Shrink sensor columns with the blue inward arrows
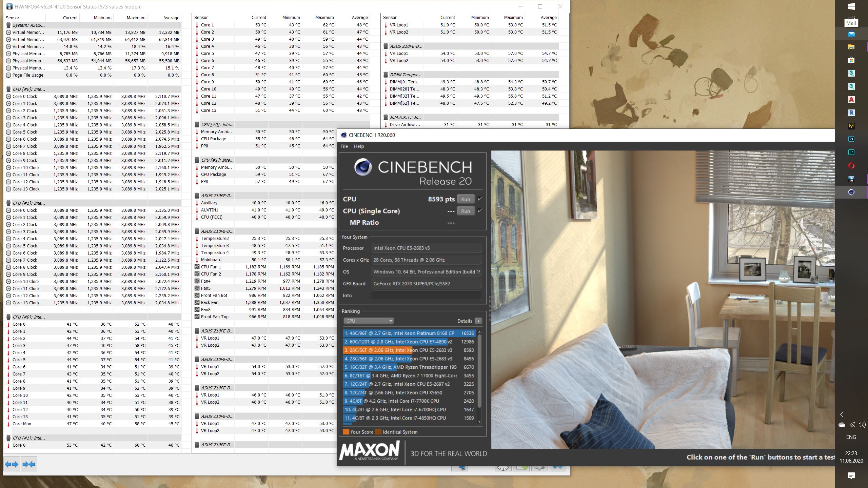This screenshot has height=488, width=868. pyautogui.click(x=28, y=464)
